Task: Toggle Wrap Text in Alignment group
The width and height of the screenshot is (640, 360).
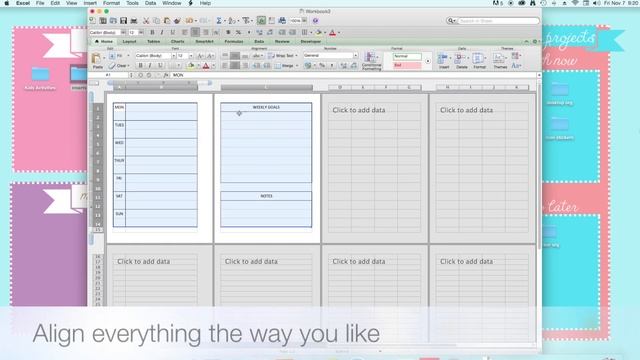Action: pos(281,56)
